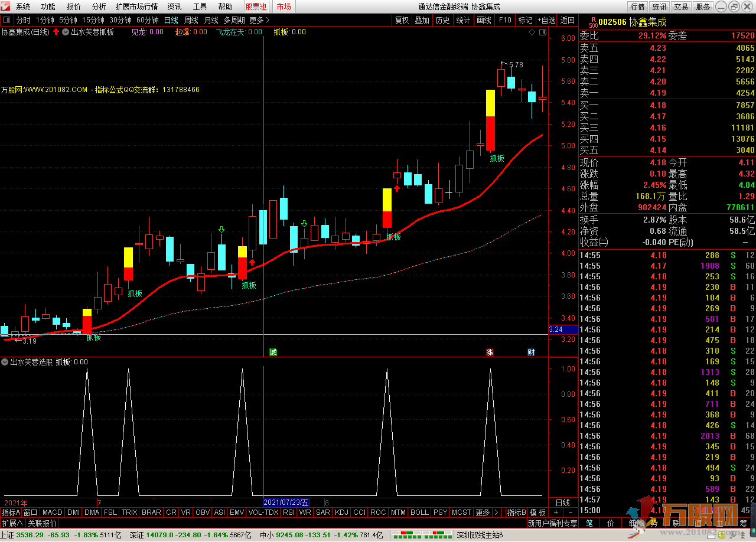
Task: Select the VOL-TDX indicator tab
Action: pyautogui.click(x=263, y=512)
